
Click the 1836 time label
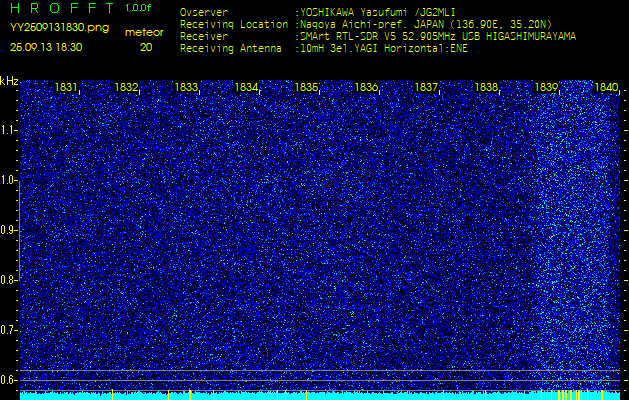pyautogui.click(x=367, y=88)
